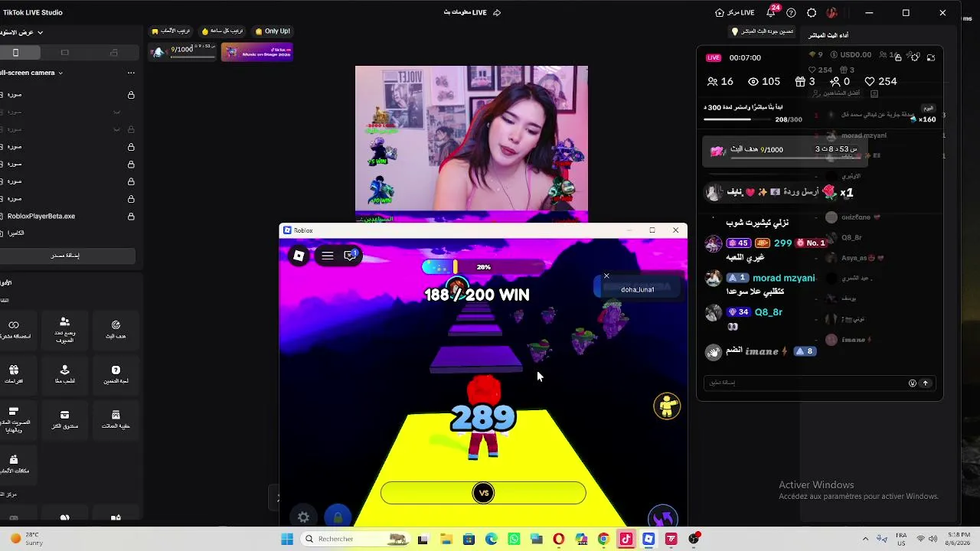This screenshot has height=551, width=980.
Task: Toggle lock on RobloxPlayerBeta.exe source
Action: [131, 217]
